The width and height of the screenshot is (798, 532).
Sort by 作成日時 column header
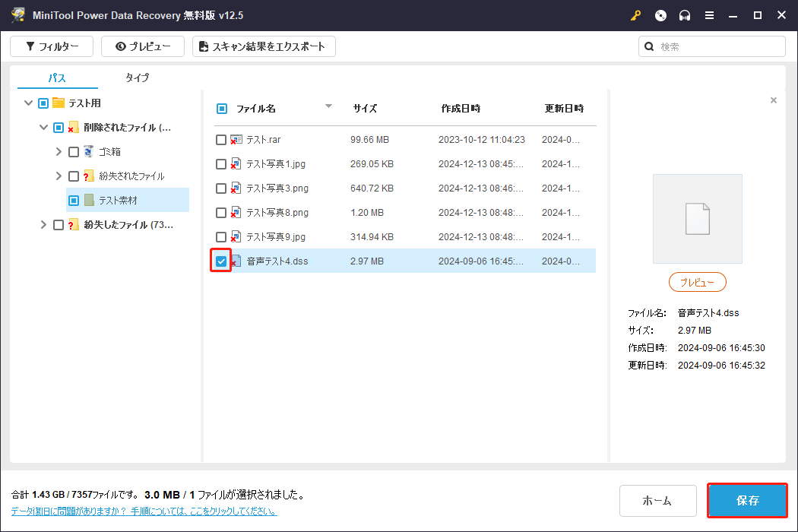pos(461,109)
